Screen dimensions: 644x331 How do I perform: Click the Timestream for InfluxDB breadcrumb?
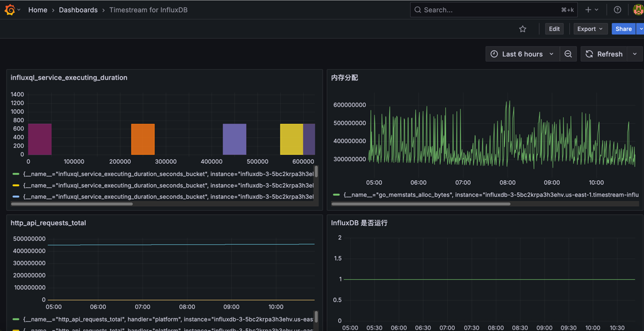click(x=148, y=10)
